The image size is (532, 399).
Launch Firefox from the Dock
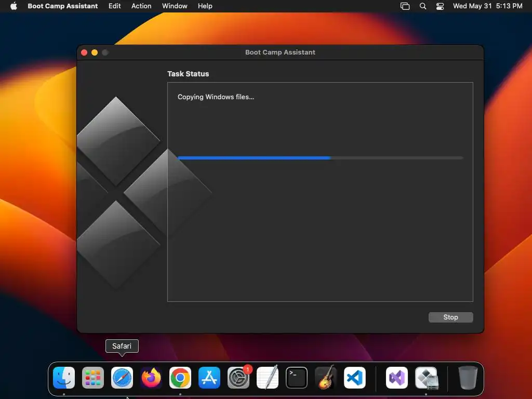click(x=151, y=378)
